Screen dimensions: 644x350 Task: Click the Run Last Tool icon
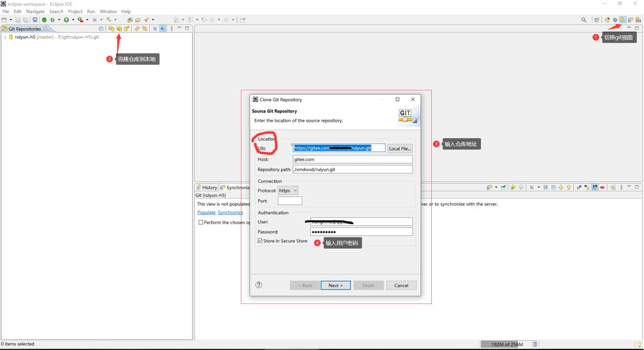tap(80, 20)
